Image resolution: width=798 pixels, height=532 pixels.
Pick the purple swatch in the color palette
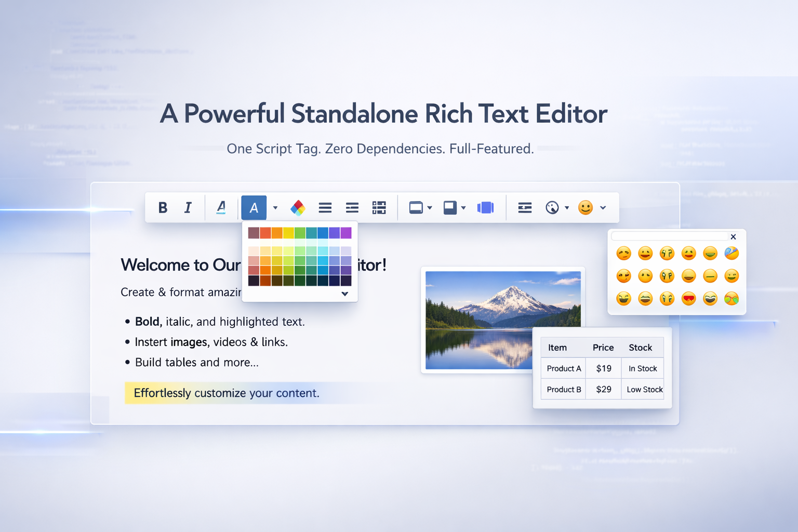(x=346, y=233)
